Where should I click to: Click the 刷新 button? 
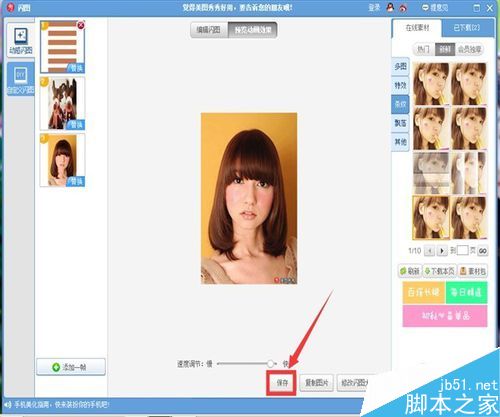(x=410, y=271)
